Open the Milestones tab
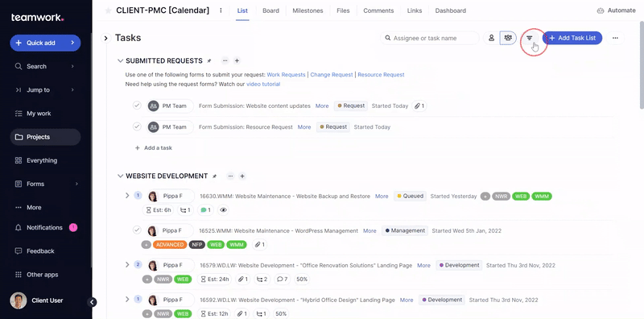 (x=308, y=10)
